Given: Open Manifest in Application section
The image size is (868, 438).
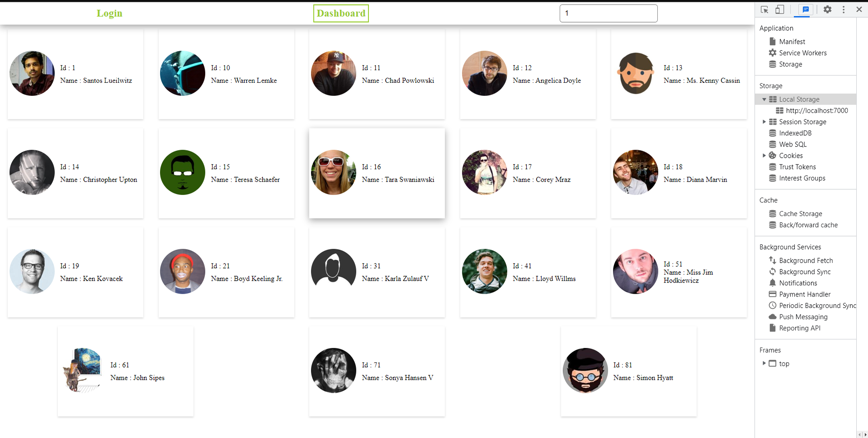Looking at the screenshot, I should pyautogui.click(x=792, y=42).
